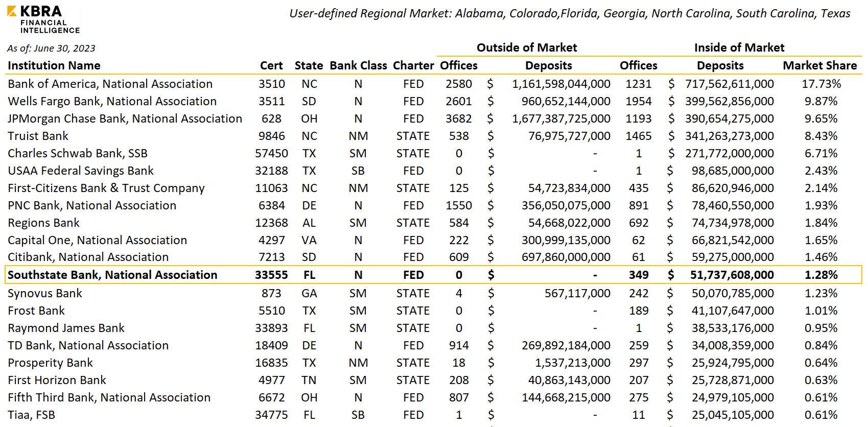Click Raymond James market share 0.95%
Screen dimensions: 868x427
tap(821, 328)
